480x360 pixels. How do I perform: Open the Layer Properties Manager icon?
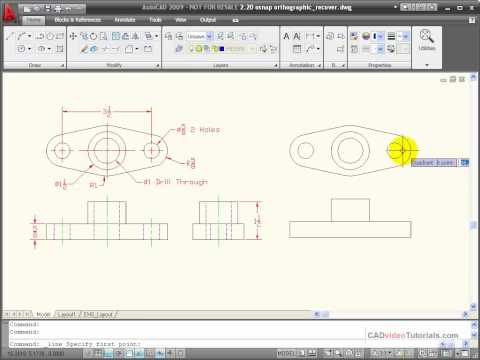pyautogui.click(x=179, y=49)
